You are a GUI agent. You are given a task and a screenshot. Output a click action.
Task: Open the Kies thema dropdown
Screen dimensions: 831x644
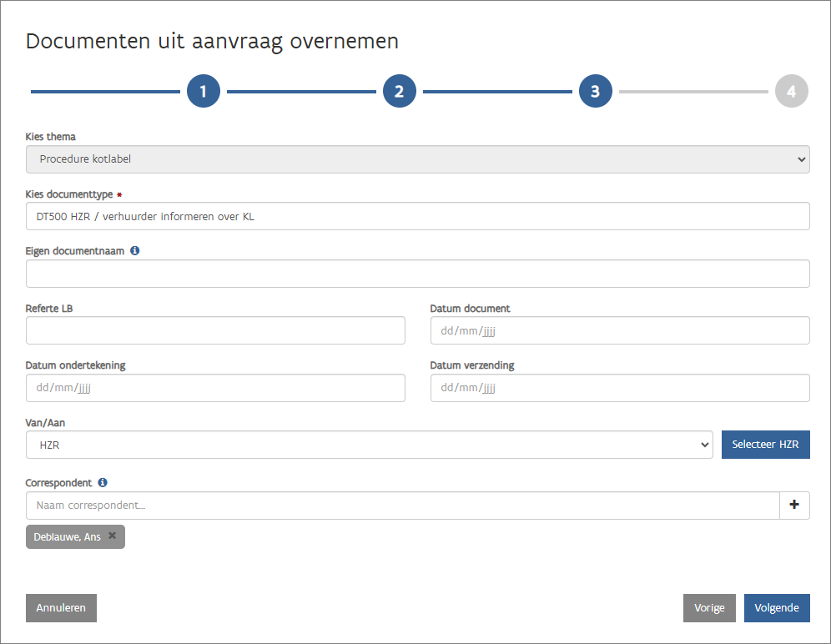pos(417,159)
